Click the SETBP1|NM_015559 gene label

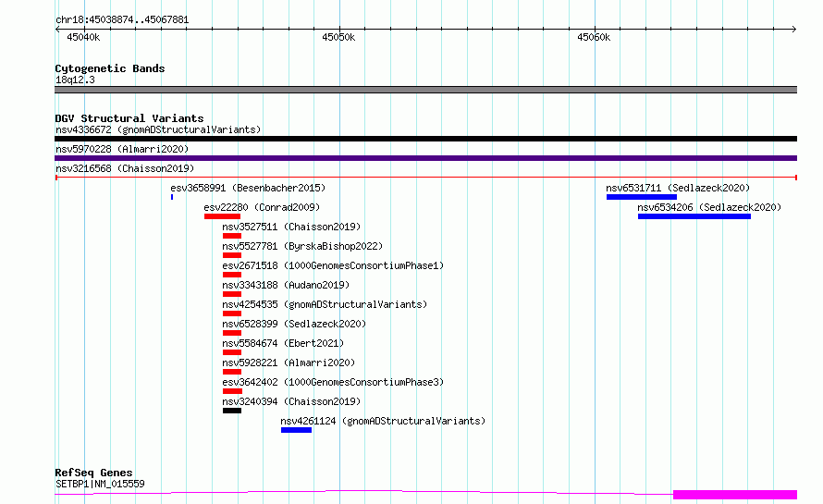[100, 484]
